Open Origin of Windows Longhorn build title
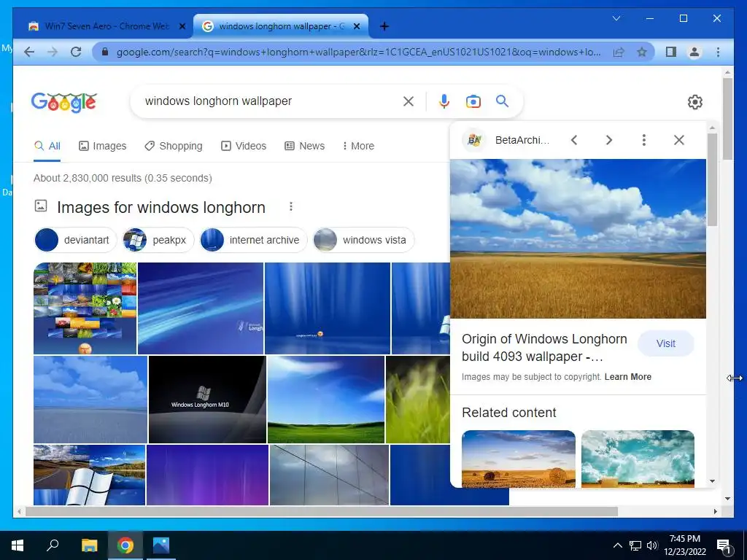The width and height of the screenshot is (747, 560). tap(544, 348)
